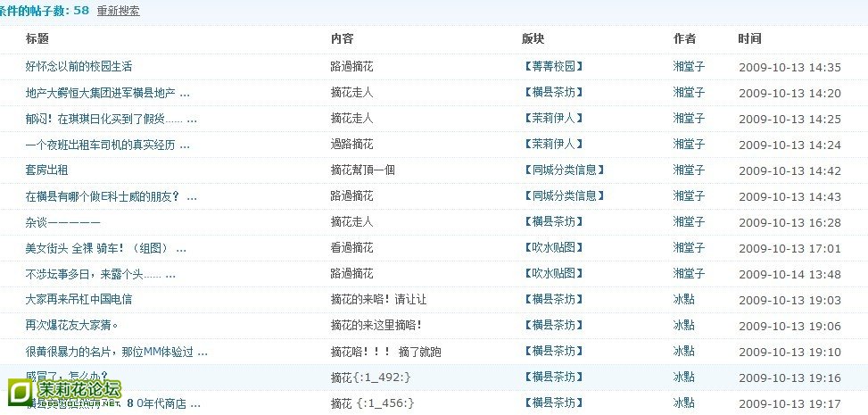Open author 冰點 in the 很黄很暴力 row
The height and width of the screenshot is (415, 868).
(683, 351)
